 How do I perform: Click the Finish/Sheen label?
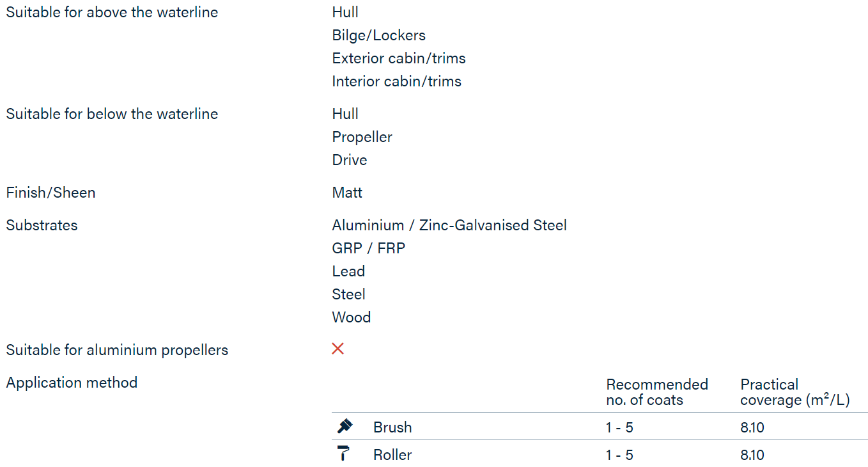tap(50, 193)
